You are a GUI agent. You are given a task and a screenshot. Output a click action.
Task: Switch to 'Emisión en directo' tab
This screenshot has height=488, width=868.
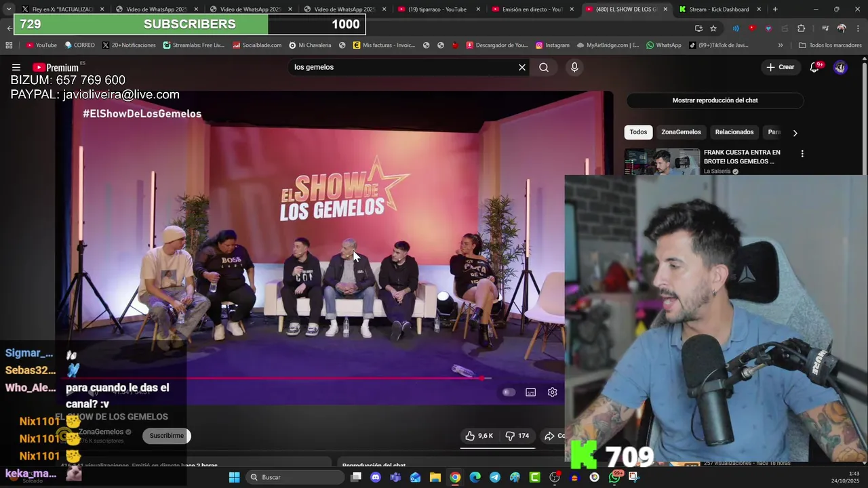(x=532, y=9)
